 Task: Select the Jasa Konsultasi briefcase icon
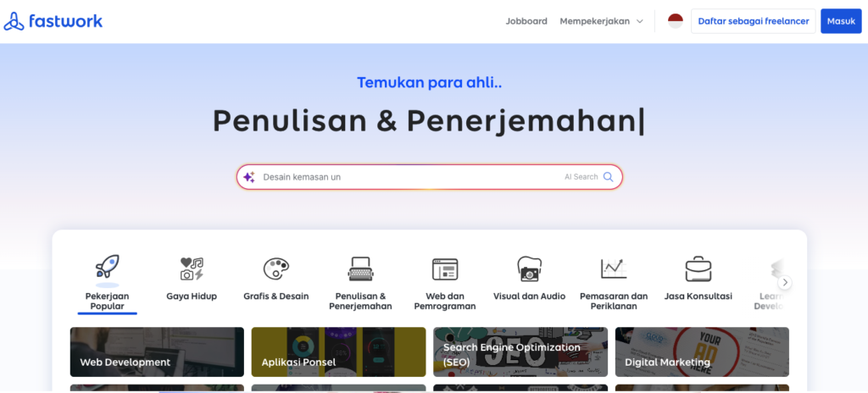pos(698,269)
